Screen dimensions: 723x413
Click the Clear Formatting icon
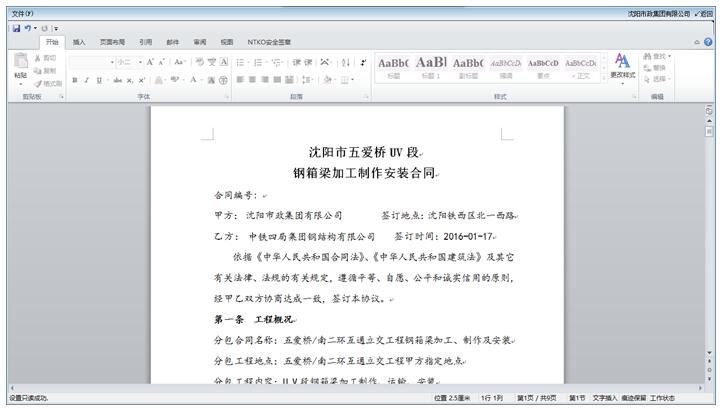199,62
